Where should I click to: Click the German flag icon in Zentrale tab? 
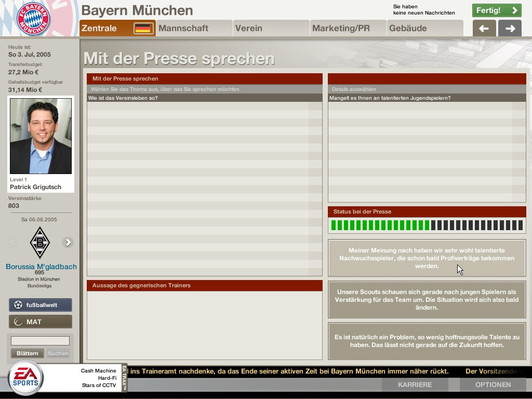coord(143,28)
